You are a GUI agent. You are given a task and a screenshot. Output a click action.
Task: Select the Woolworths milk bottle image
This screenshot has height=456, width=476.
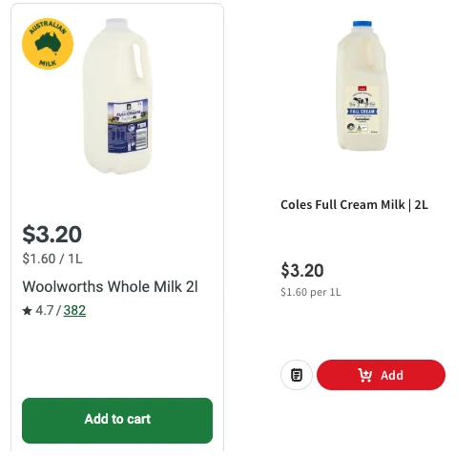click(x=117, y=95)
